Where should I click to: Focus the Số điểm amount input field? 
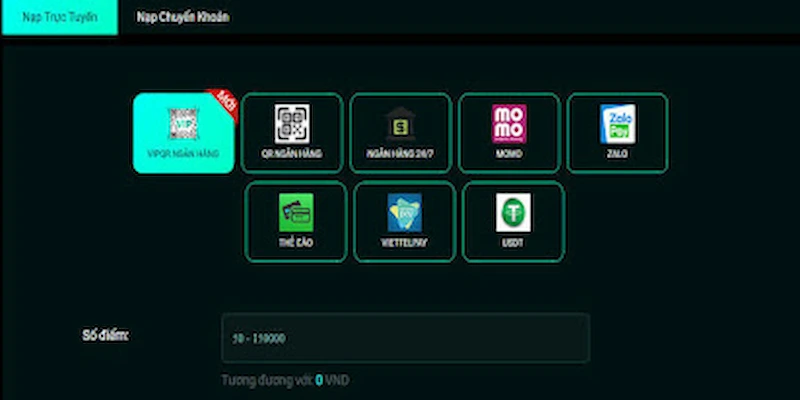click(406, 338)
